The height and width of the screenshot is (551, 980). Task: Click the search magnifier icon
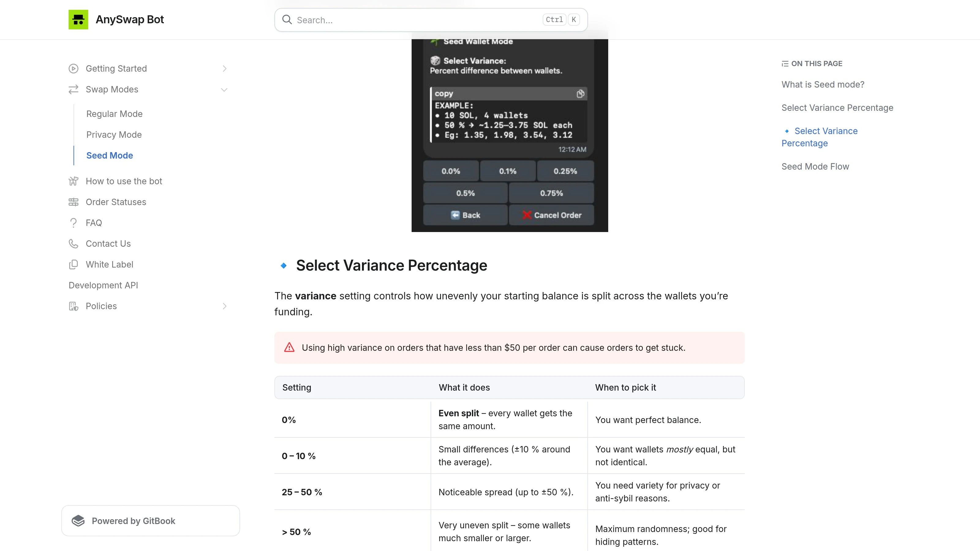click(287, 20)
